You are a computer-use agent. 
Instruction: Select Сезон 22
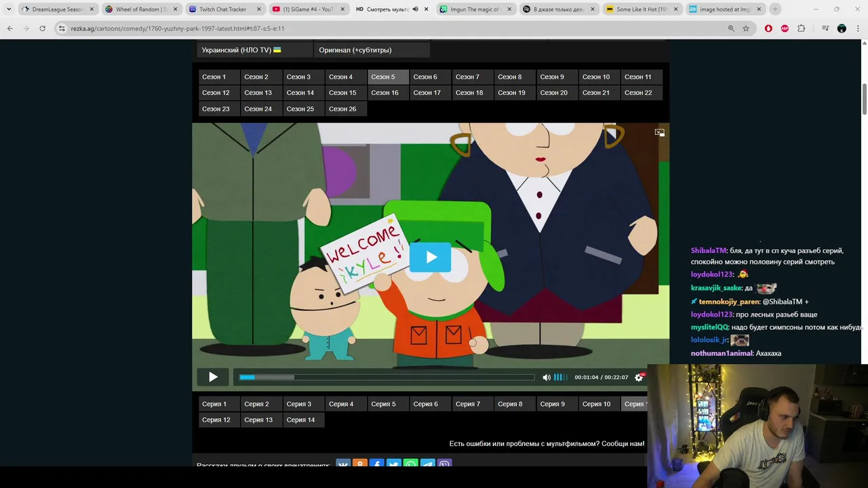[x=642, y=93]
